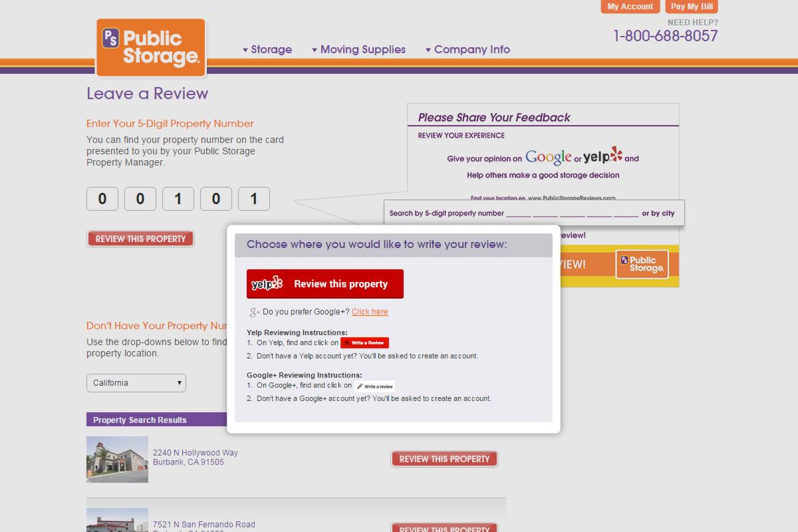
Task: Open the Company Info menu
Action: 471,49
